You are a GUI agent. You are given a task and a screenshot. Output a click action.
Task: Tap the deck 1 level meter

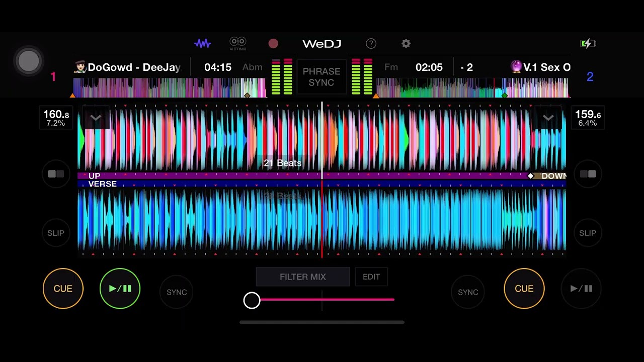(282, 77)
